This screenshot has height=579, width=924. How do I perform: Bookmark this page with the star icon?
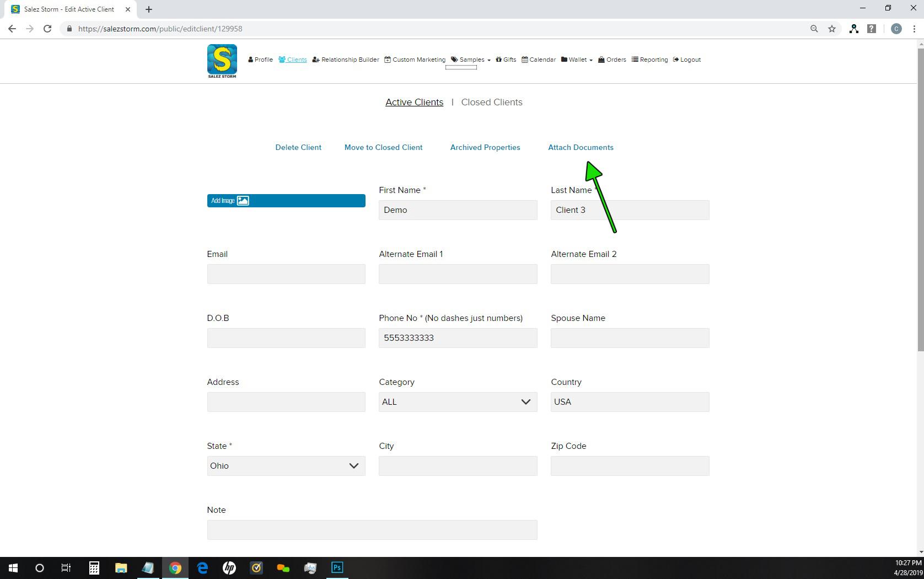[831, 29]
